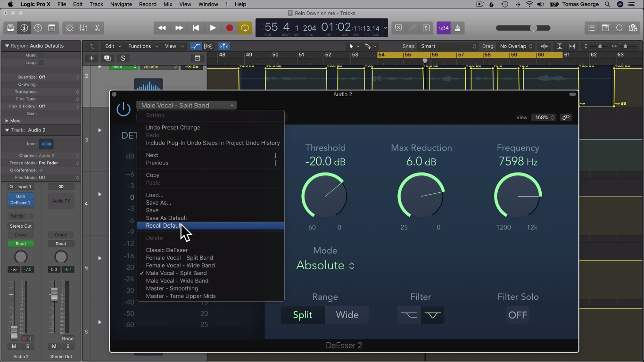
Task: Toggle Show Automation button
Action: pos(195,46)
